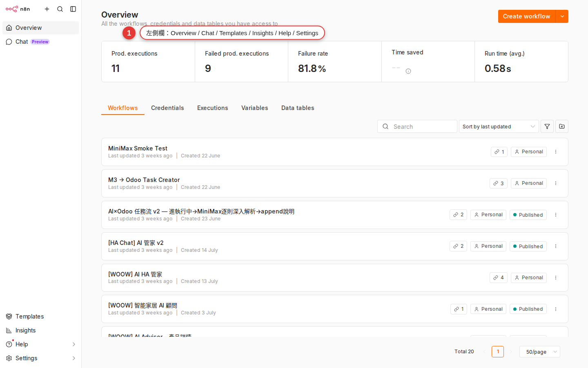Open Overview in the sidebar
The height and width of the screenshot is (368, 588).
coord(41,28)
